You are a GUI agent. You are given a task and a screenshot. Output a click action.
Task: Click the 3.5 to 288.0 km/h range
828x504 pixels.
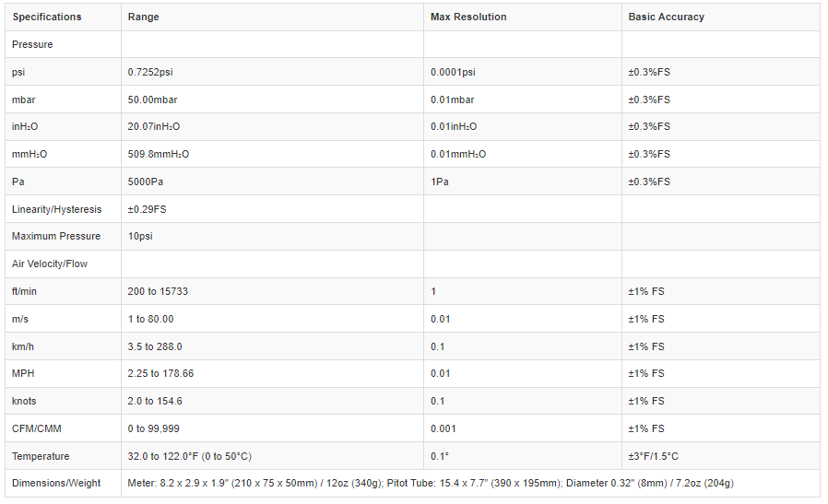pos(155,346)
